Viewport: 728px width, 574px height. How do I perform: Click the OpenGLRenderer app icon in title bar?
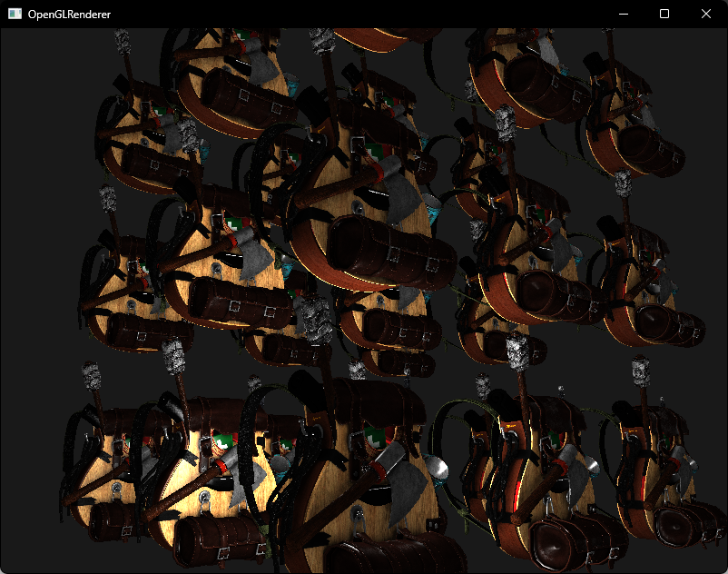15,14
